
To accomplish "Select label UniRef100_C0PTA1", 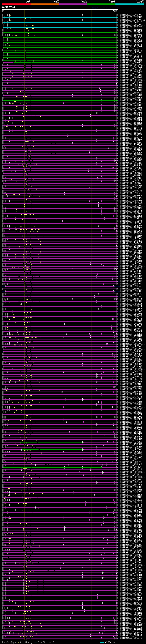I will 131,213.
